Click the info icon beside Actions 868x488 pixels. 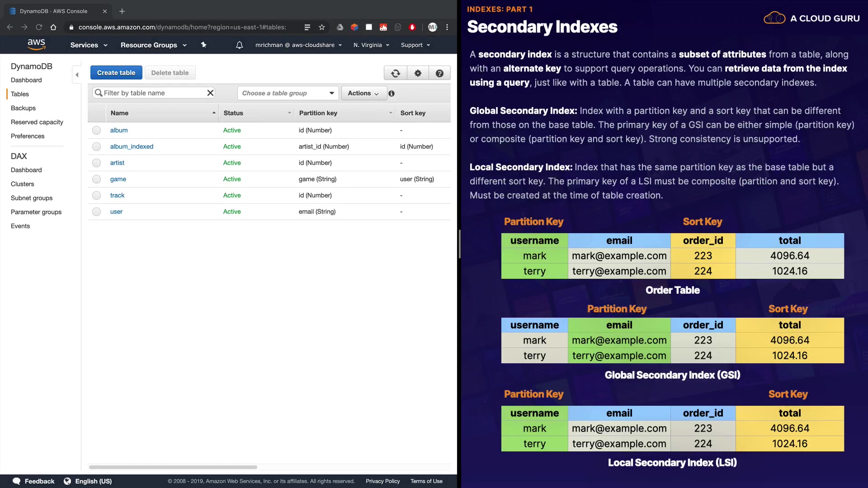click(x=392, y=94)
